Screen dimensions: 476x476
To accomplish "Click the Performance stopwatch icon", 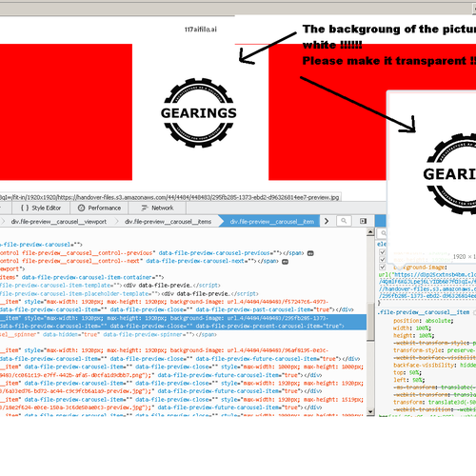I will [81, 208].
